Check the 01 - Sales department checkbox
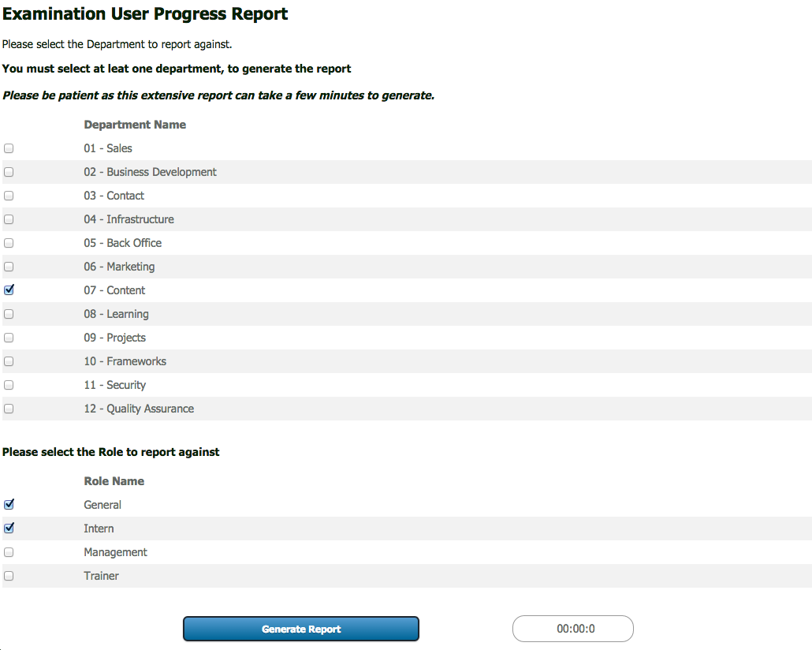The image size is (812, 650). 8,148
